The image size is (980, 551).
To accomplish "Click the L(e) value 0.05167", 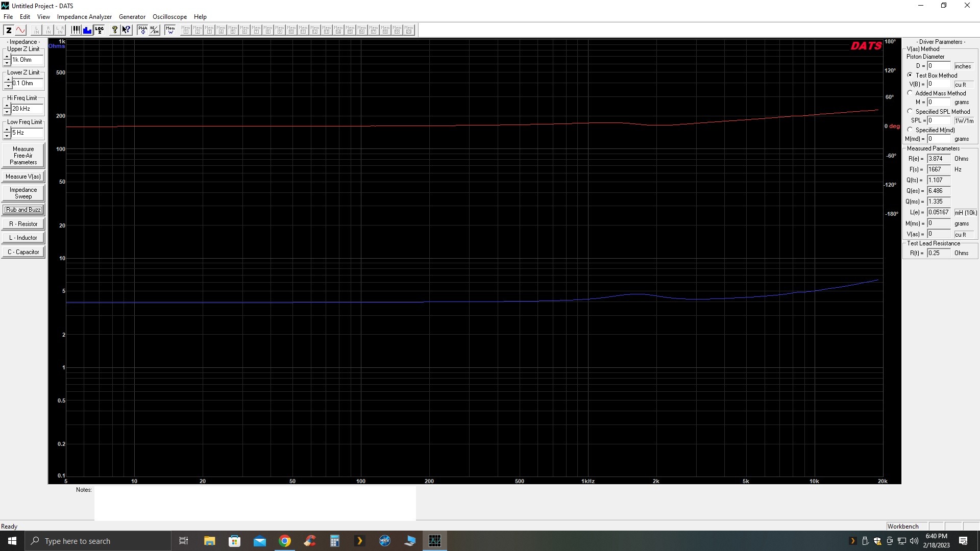I will coord(939,212).
